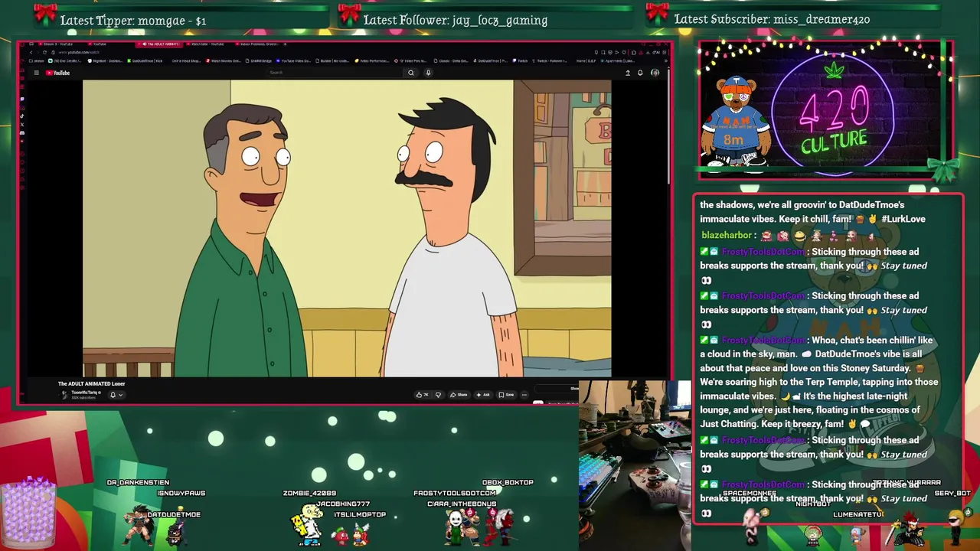Open X from the browser sidebar
This screenshot has width=980, height=551.
pos(22,125)
